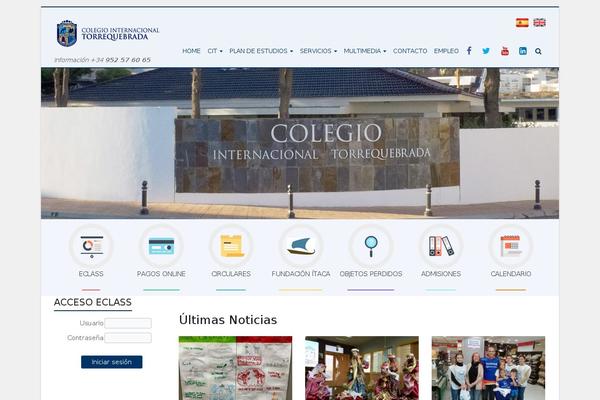
Task: Click the Contraseña password field
Action: point(128,338)
